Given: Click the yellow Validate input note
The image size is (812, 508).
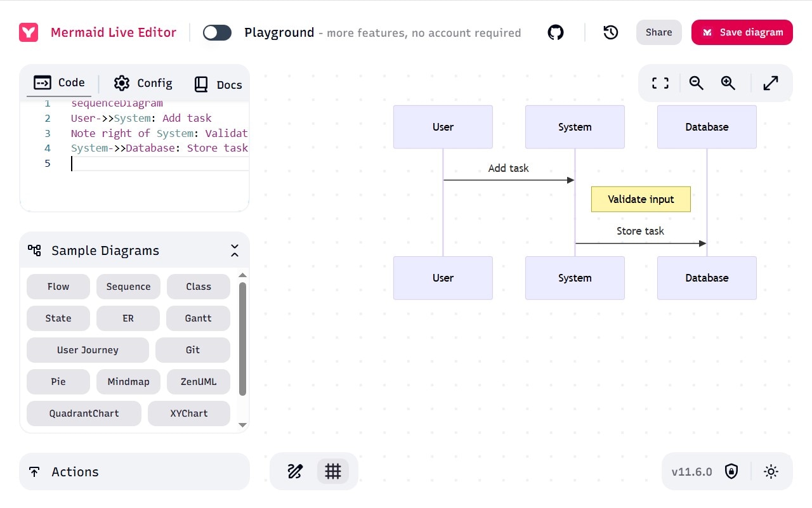Looking at the screenshot, I should 641,199.
